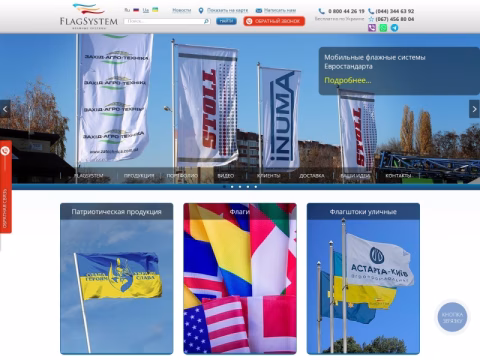
Task: Click the FlagSystem logo
Action: (89, 16)
